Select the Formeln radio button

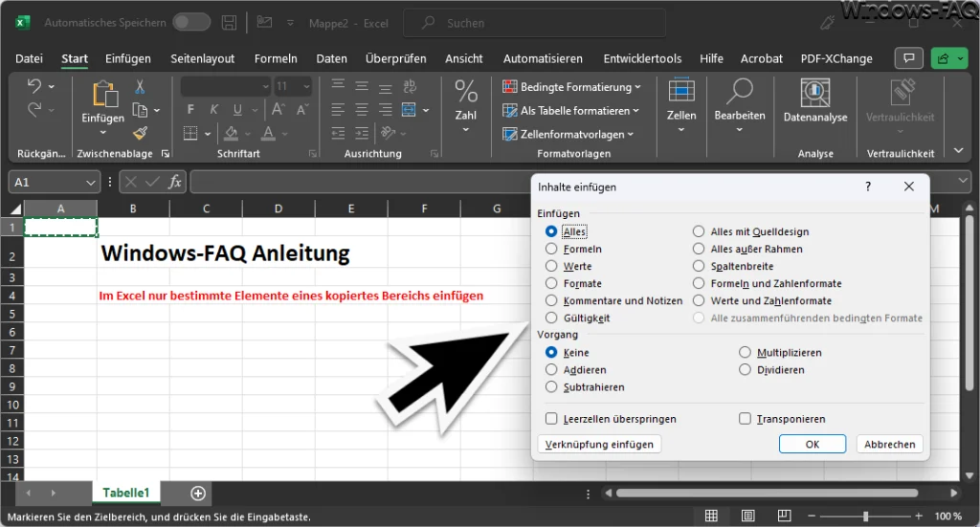pyautogui.click(x=550, y=249)
